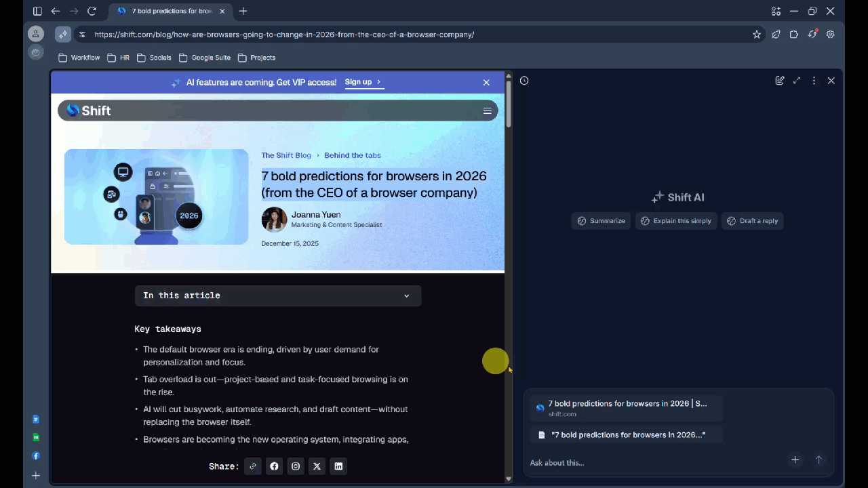Send the message with the arrow button
Viewport: 868px width, 488px height.
click(818, 460)
